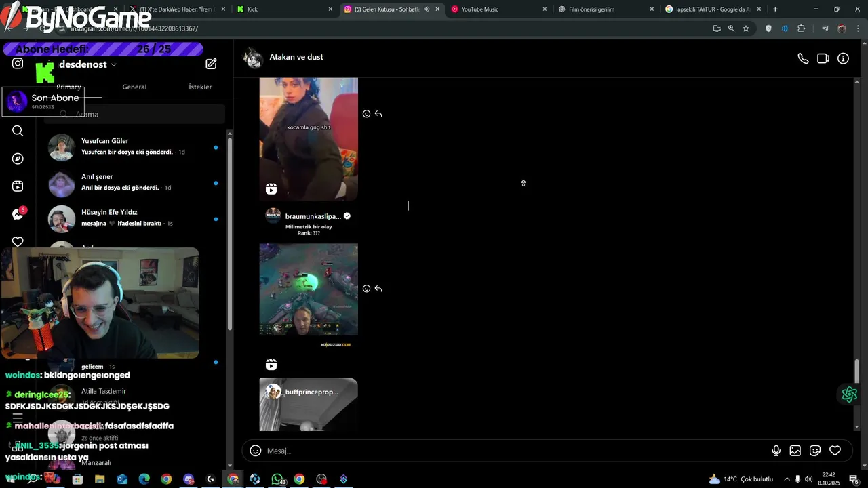Image resolution: width=868 pixels, height=488 pixels.
Task: Switch to the X'te DarkWeb Haber tab
Action: point(178,9)
